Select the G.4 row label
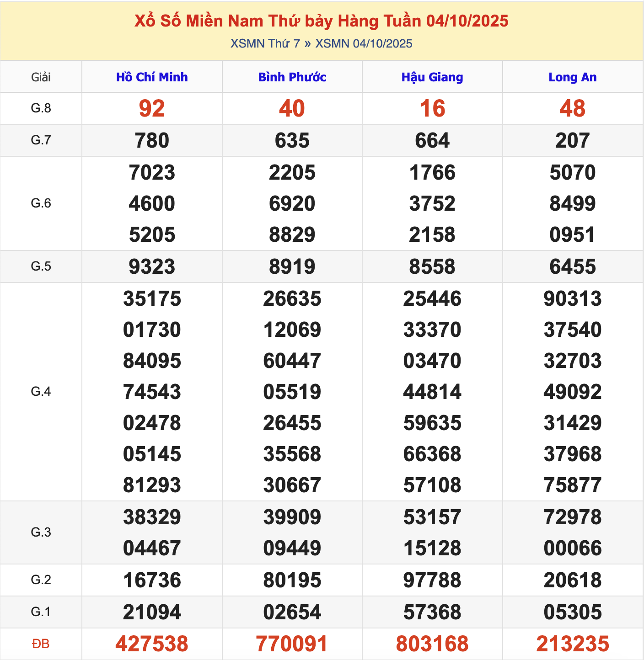The height and width of the screenshot is (660, 644). pos(41,392)
